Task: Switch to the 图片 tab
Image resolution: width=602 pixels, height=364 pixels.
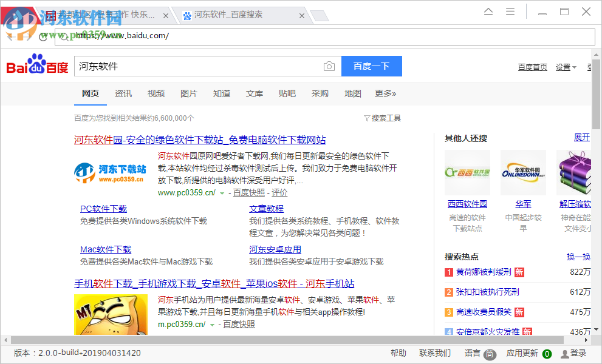Action: click(x=189, y=93)
